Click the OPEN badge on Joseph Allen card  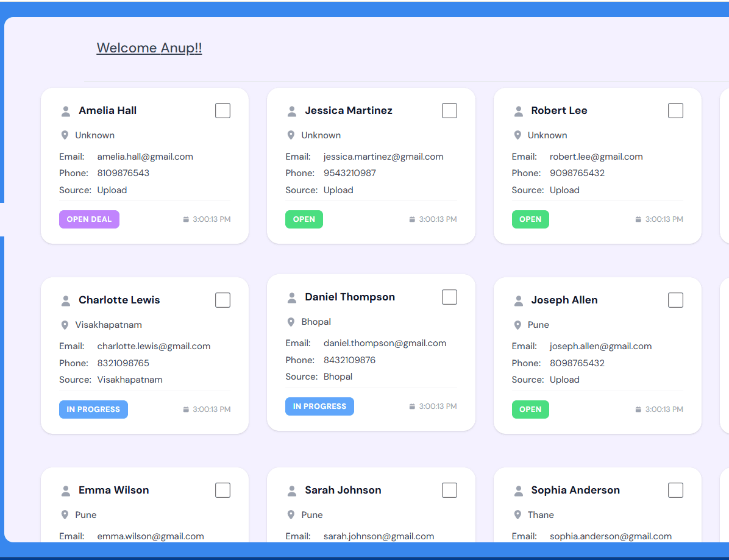[x=530, y=409]
